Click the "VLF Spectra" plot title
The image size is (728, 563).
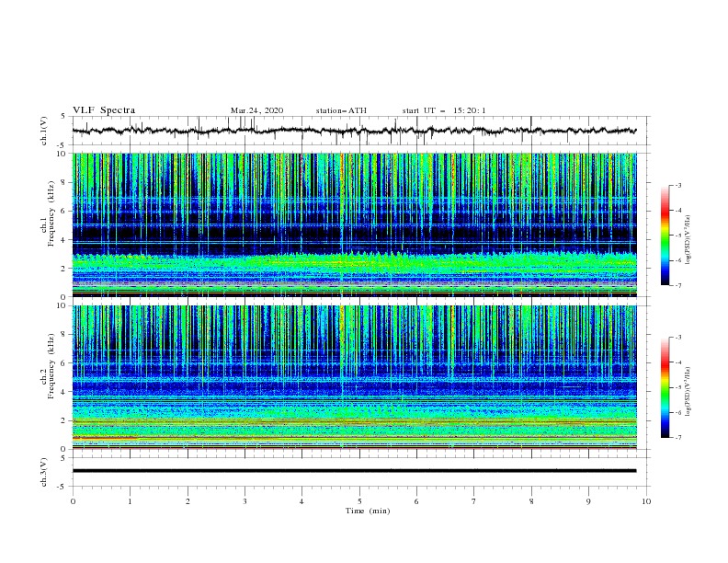[x=104, y=110]
